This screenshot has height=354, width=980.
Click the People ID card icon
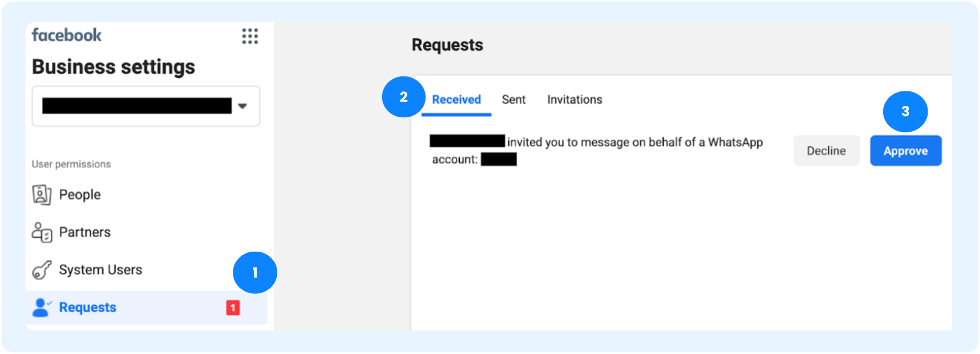42,195
